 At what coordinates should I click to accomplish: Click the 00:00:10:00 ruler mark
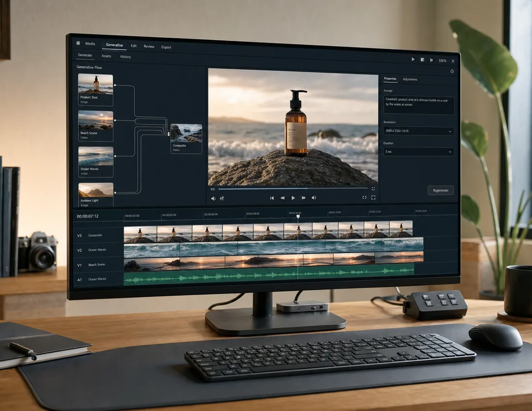pos(335,212)
